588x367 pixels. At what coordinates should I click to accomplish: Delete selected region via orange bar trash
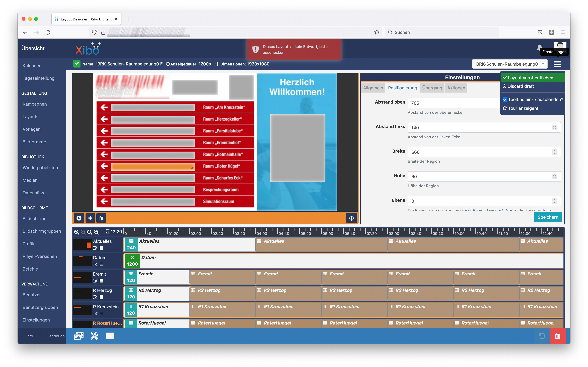click(101, 218)
